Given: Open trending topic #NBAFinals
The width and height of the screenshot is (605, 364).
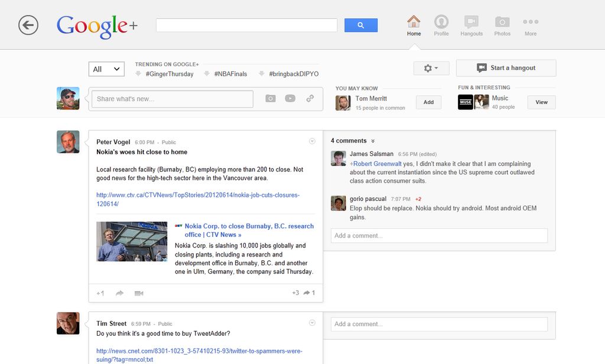Looking at the screenshot, I should [230, 74].
